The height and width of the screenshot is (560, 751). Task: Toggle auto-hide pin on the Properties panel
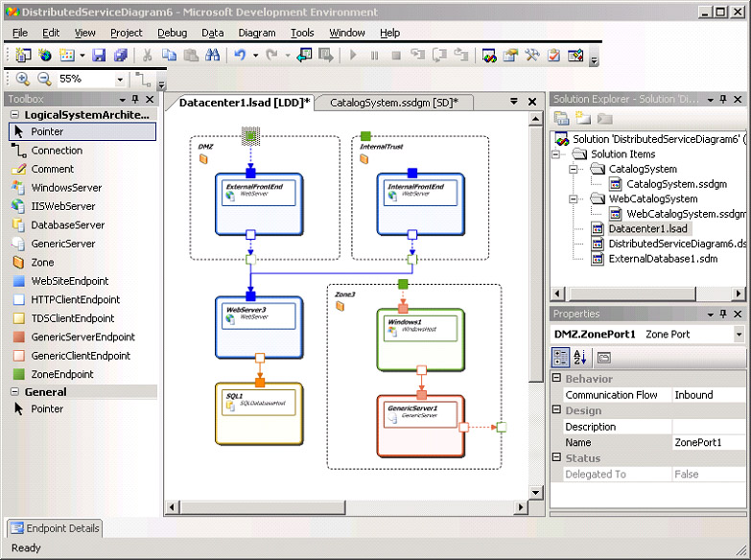click(723, 314)
